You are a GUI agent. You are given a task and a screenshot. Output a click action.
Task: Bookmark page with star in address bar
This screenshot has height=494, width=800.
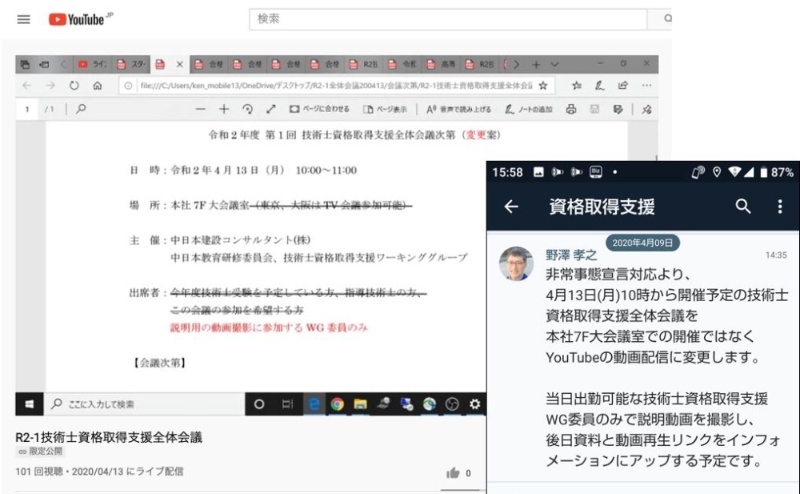[x=543, y=86]
